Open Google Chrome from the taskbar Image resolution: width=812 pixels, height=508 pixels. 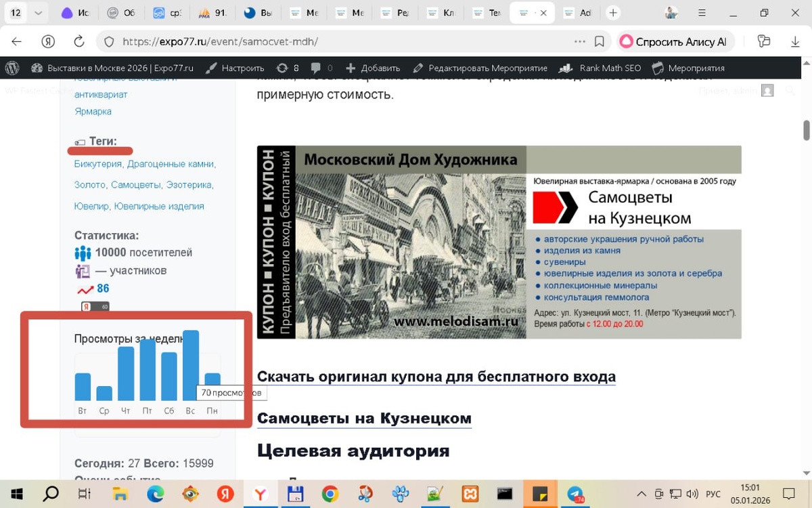coord(330,494)
